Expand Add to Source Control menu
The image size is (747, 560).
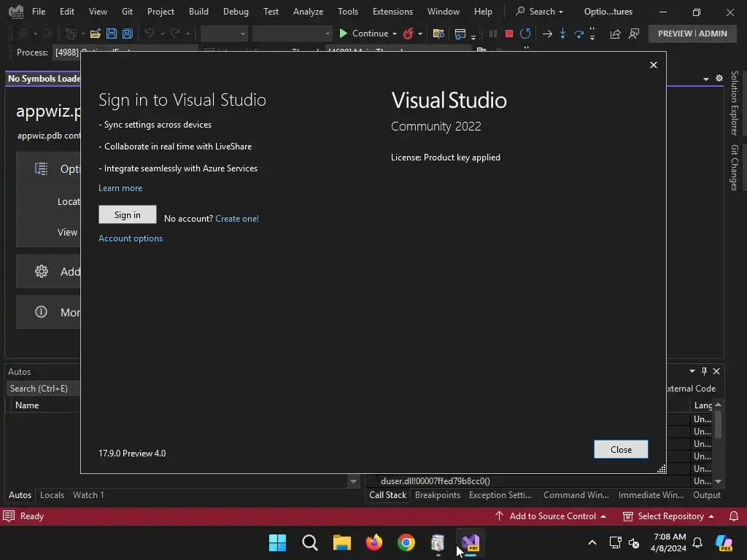[x=603, y=516]
